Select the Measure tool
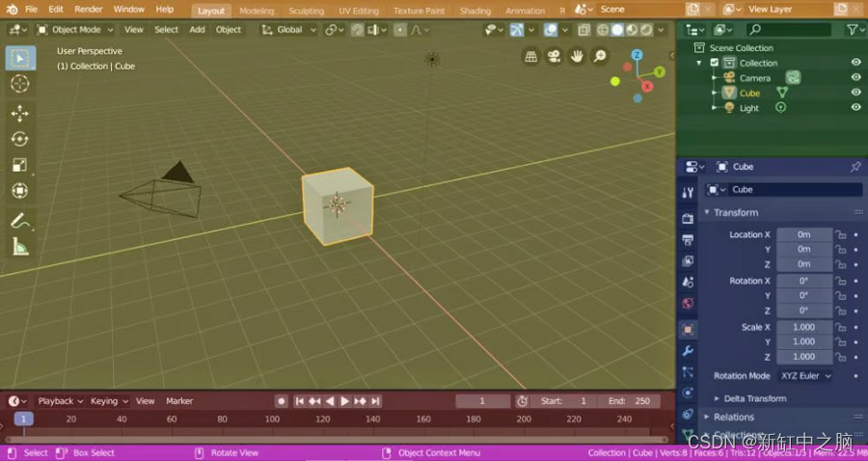Image resolution: width=868 pixels, height=461 pixels. pos(20,247)
